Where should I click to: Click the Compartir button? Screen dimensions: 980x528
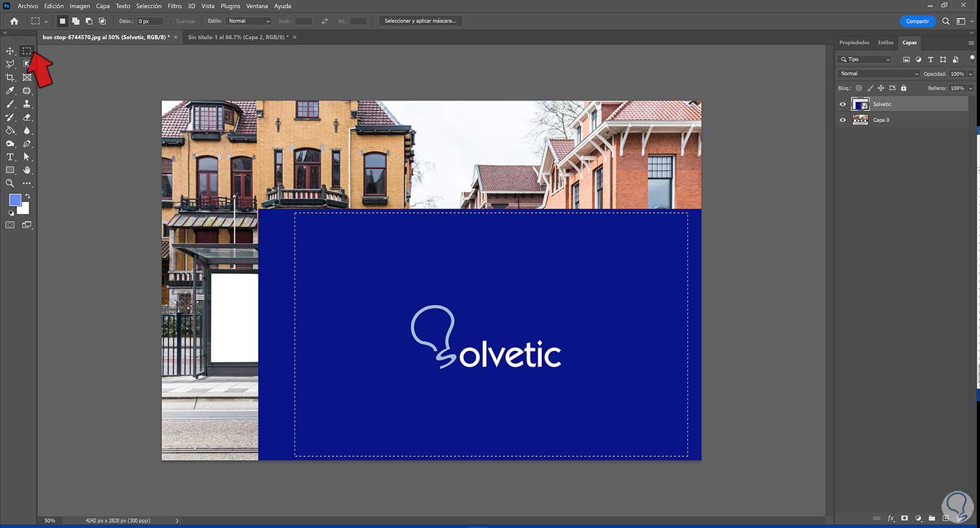[917, 21]
